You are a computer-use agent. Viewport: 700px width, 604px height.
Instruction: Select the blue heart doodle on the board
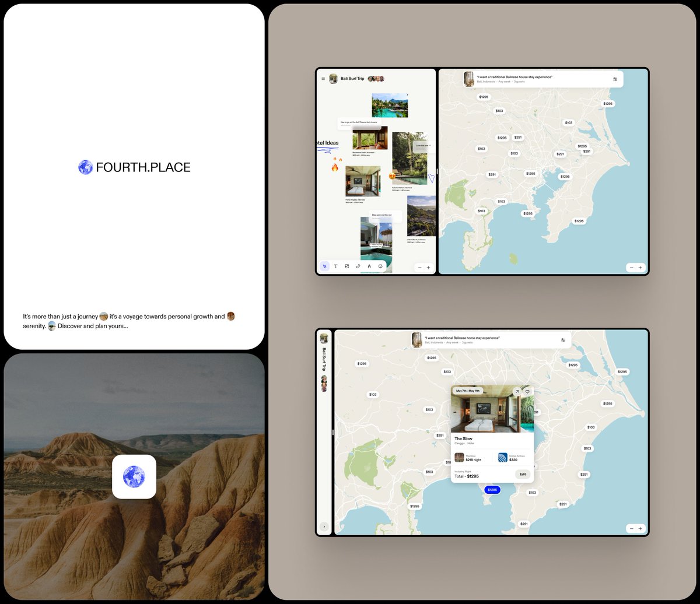[x=432, y=178]
